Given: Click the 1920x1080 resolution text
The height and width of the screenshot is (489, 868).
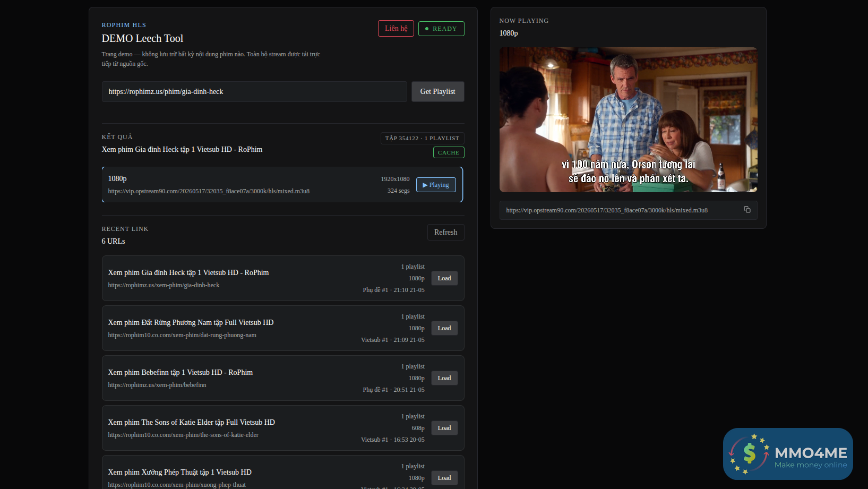Looking at the screenshot, I should (x=395, y=179).
